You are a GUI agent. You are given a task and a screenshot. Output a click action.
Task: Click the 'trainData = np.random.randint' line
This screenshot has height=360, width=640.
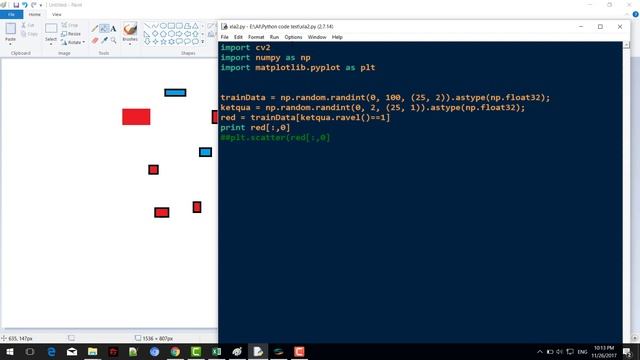[x=385, y=98]
